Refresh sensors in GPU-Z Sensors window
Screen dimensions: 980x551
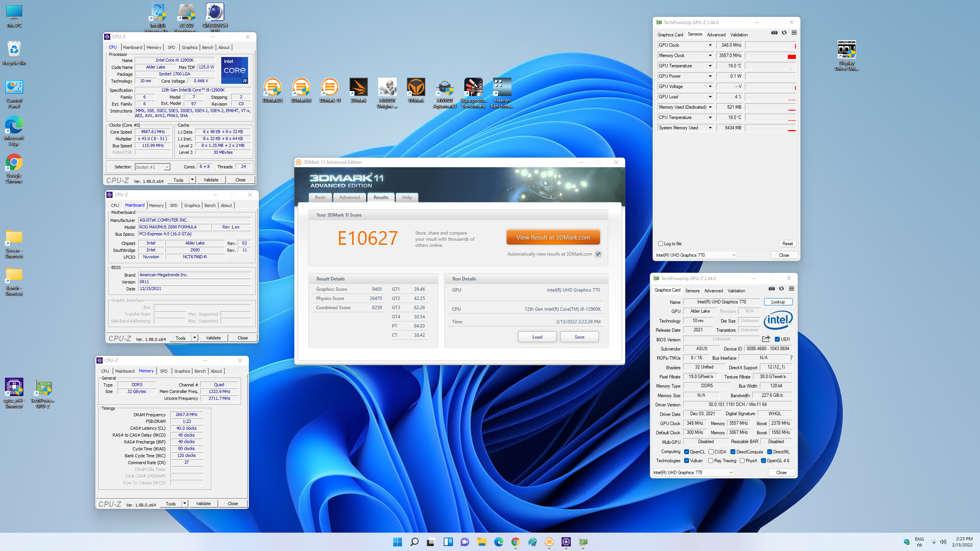(x=784, y=33)
